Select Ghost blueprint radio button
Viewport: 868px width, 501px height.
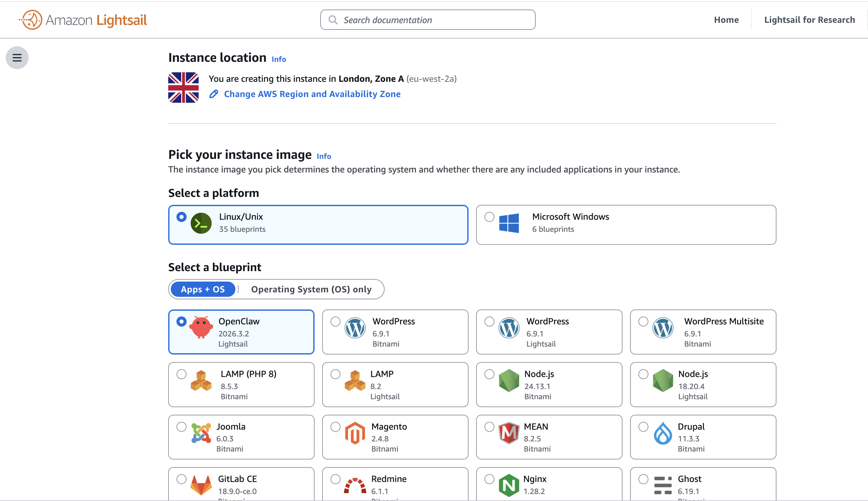coord(643,479)
